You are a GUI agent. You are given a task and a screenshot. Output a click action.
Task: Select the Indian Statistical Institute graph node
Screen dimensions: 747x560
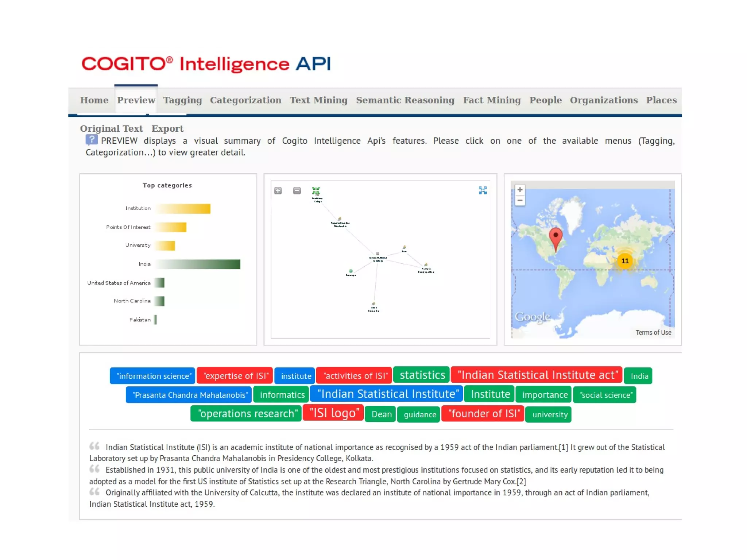[x=378, y=254]
